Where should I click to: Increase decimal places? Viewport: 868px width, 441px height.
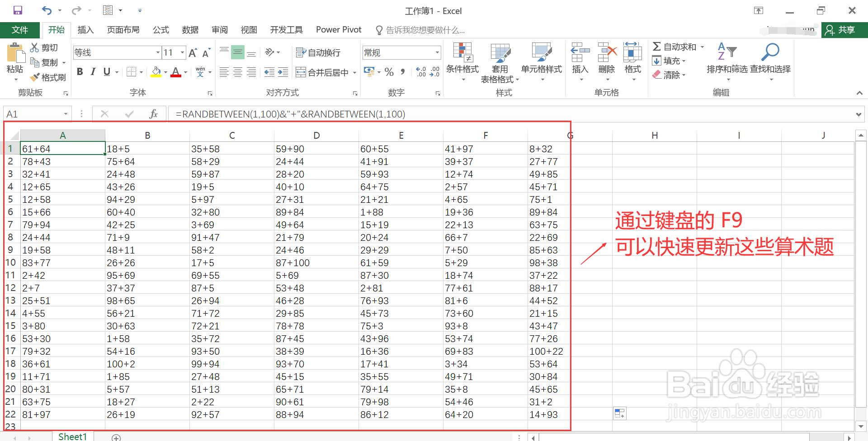[x=420, y=71]
